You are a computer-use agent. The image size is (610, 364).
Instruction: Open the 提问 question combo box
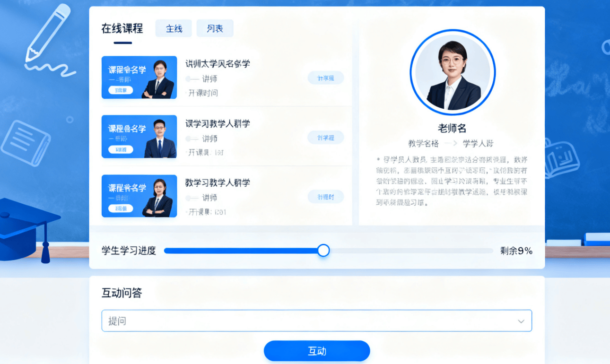[x=317, y=321]
